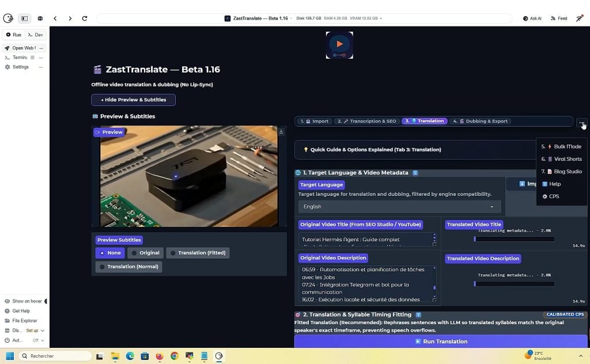The image size is (590, 364).
Task: Open more options next to Terminal
Action: coord(41,58)
